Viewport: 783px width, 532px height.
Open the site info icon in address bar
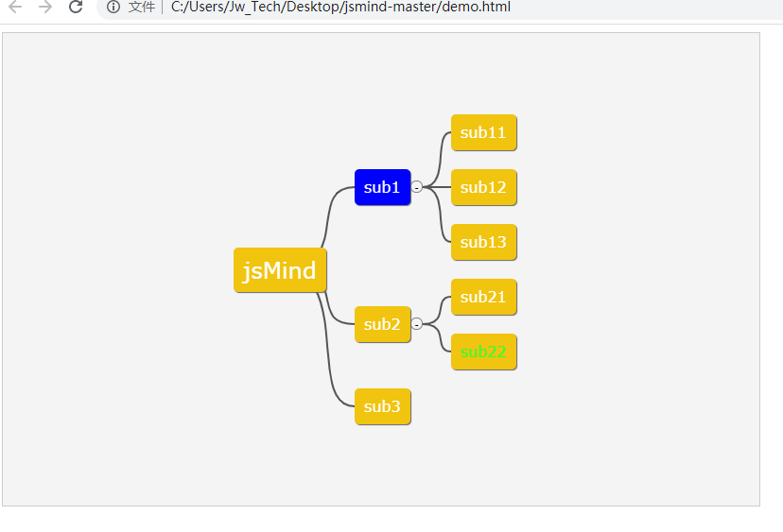coord(113,7)
